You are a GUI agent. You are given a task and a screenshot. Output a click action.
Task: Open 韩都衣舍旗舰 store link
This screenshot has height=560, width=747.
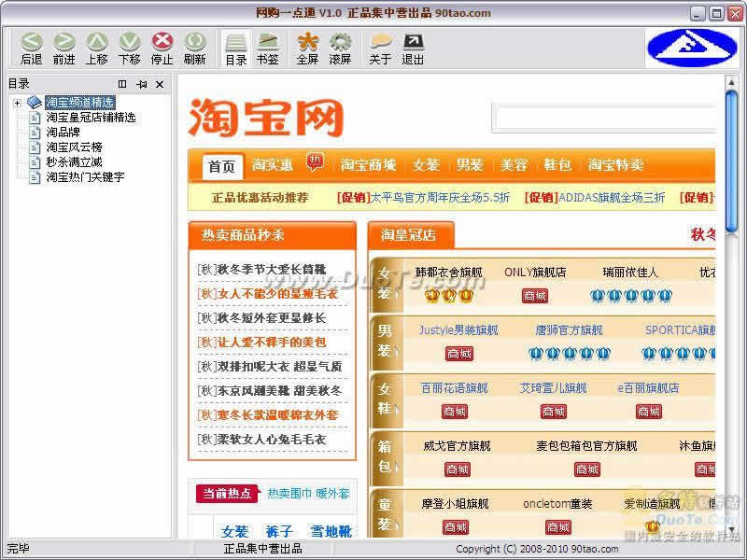(449, 273)
